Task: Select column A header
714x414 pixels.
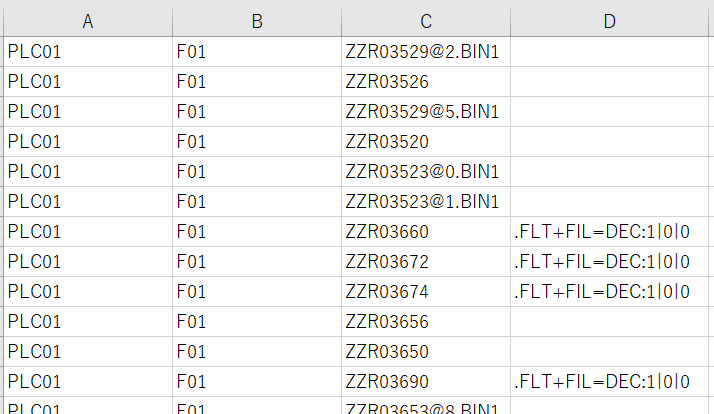Action: click(88, 21)
